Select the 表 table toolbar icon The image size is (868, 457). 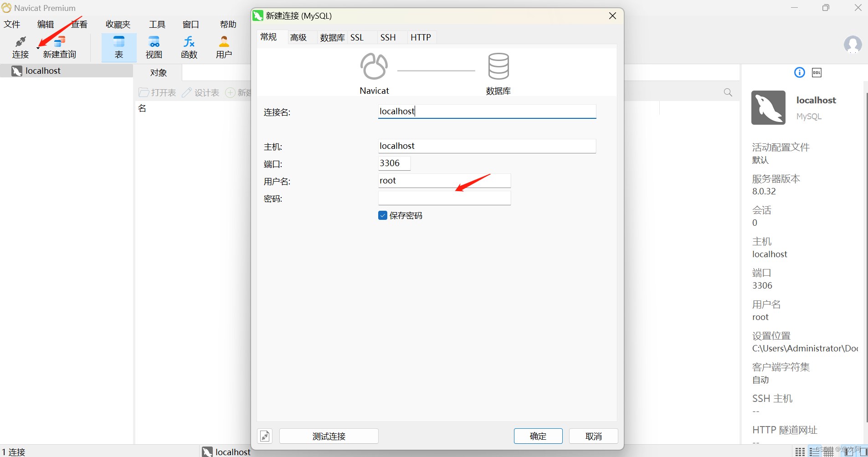coord(119,47)
